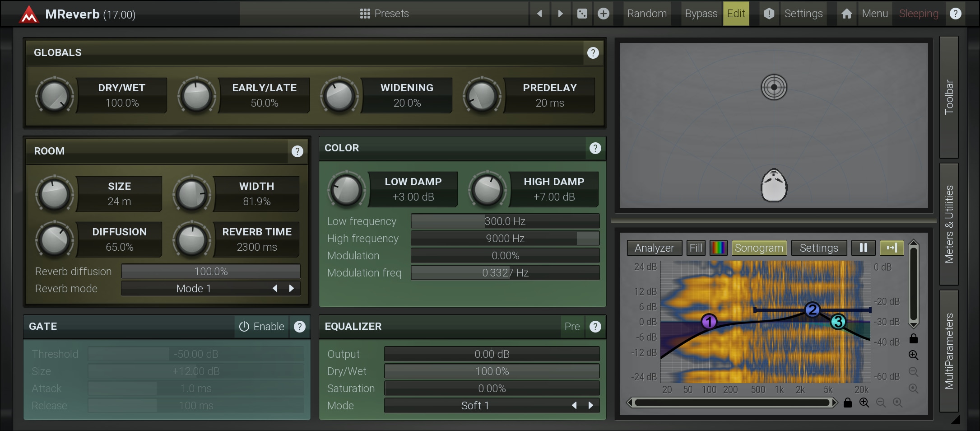Viewport: 980px width, 431px height.
Task: Load the previous preset arrow
Action: [x=539, y=14]
